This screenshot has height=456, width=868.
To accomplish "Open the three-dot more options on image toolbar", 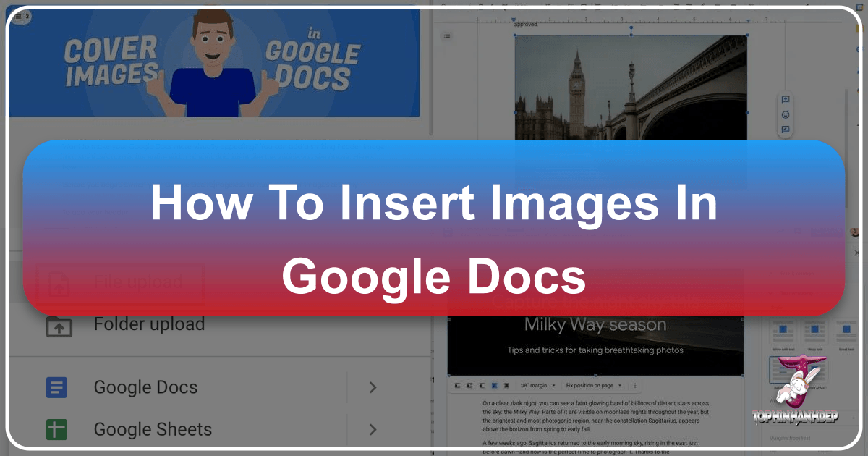I will (x=635, y=385).
